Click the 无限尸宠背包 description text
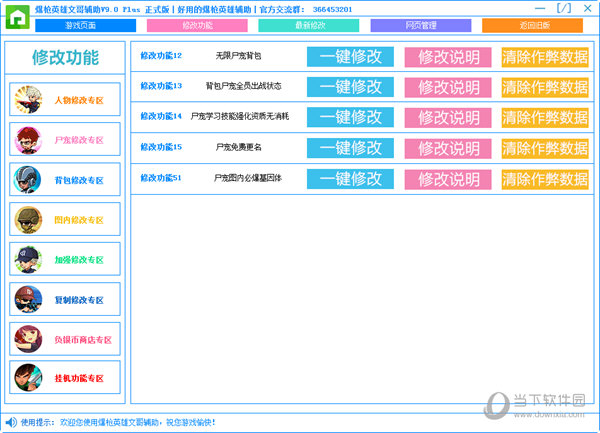The height and width of the screenshot is (433, 600). point(238,56)
